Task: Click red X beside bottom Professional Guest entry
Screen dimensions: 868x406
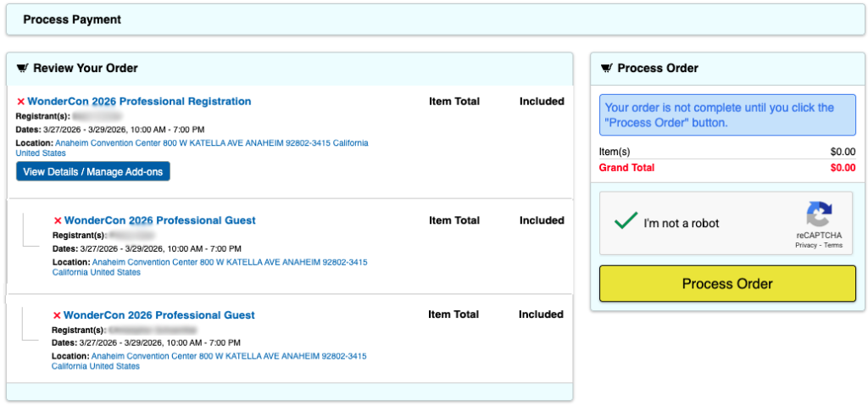Action: pos(58,315)
